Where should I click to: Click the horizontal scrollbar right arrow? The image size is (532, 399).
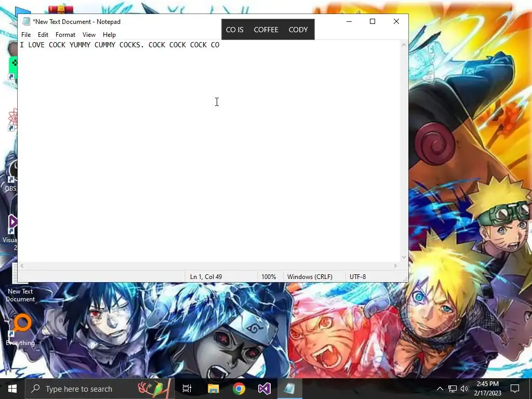(395, 266)
